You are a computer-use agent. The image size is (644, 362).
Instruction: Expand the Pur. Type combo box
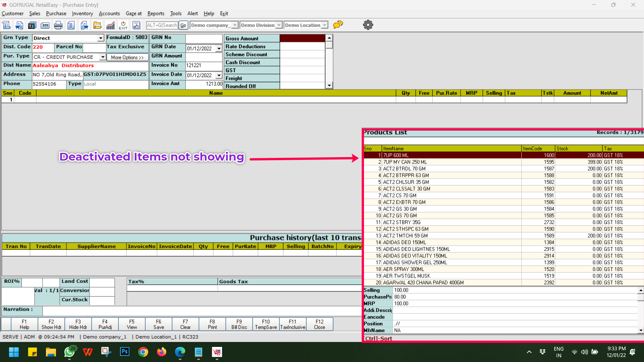pyautogui.click(x=103, y=57)
